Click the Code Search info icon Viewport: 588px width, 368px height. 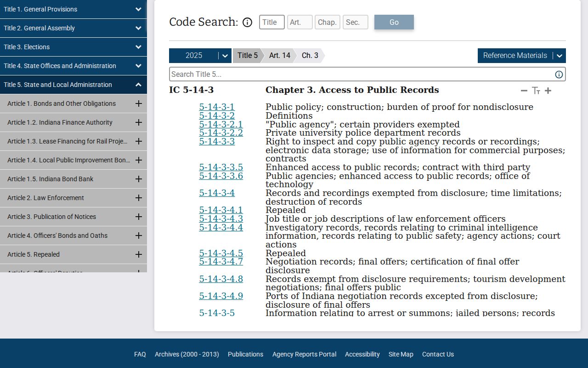(x=247, y=22)
